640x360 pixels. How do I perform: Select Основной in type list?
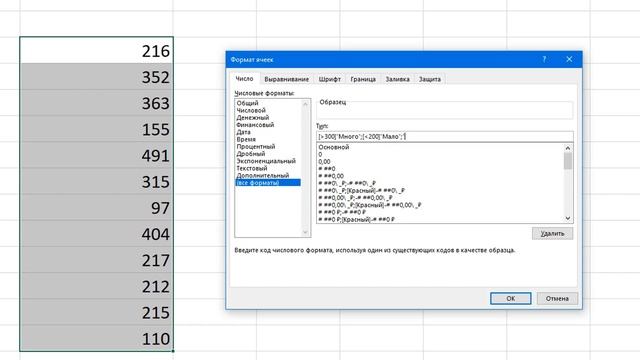(x=440, y=147)
